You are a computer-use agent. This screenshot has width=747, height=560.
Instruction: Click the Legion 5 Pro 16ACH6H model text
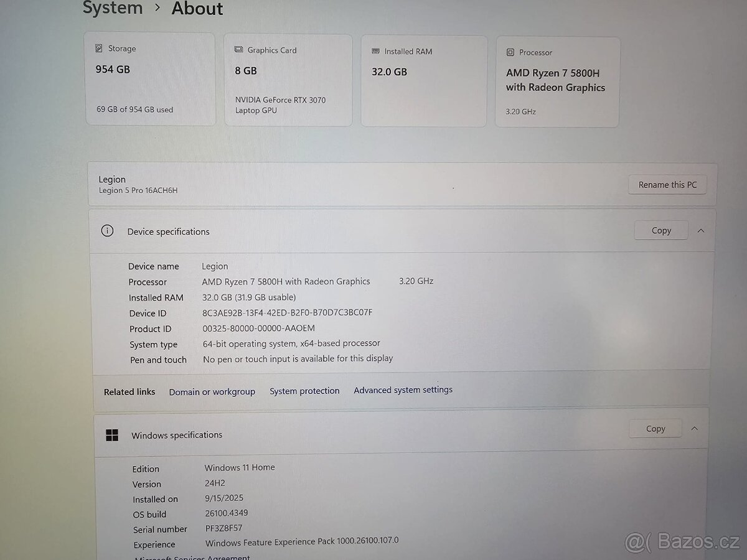point(138,190)
